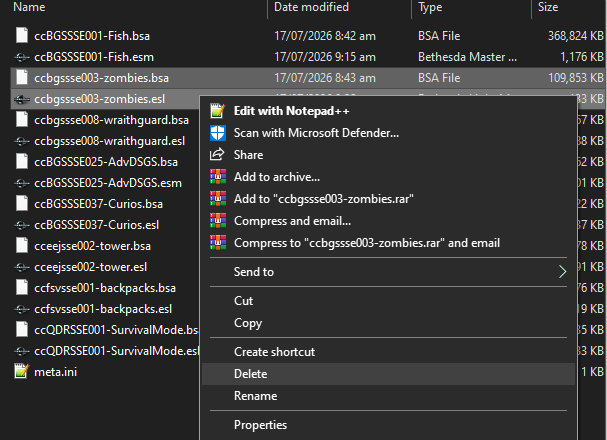607x440 pixels.
Task: Click file icon of ccbgssse003-zombies.bsa
Action: (22, 78)
